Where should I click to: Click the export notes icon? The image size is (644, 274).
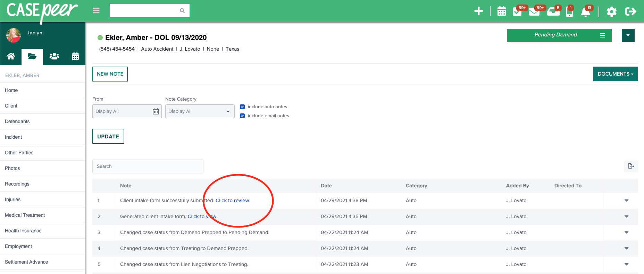click(x=631, y=166)
